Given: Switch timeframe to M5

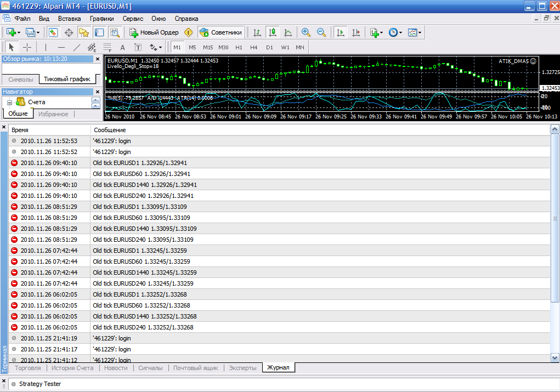Looking at the screenshot, I should tap(193, 47).
